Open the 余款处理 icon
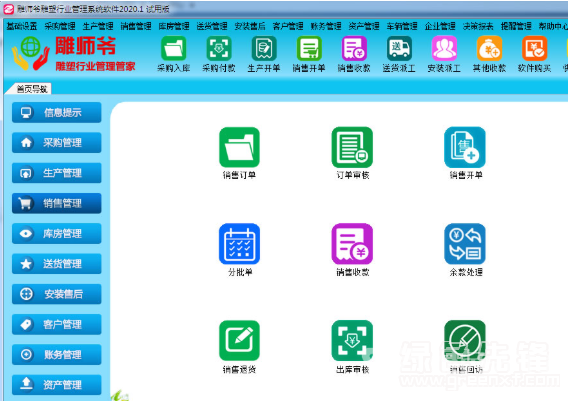The image size is (569, 401). (x=465, y=244)
